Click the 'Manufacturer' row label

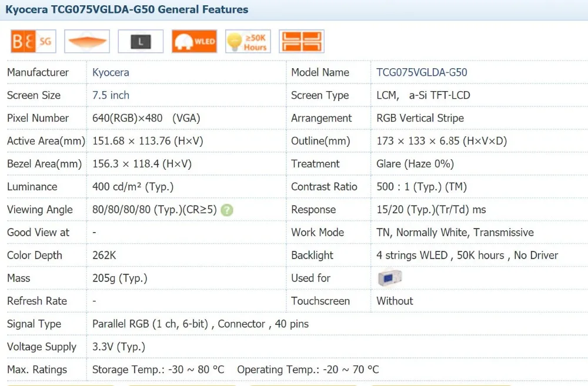[x=38, y=72]
